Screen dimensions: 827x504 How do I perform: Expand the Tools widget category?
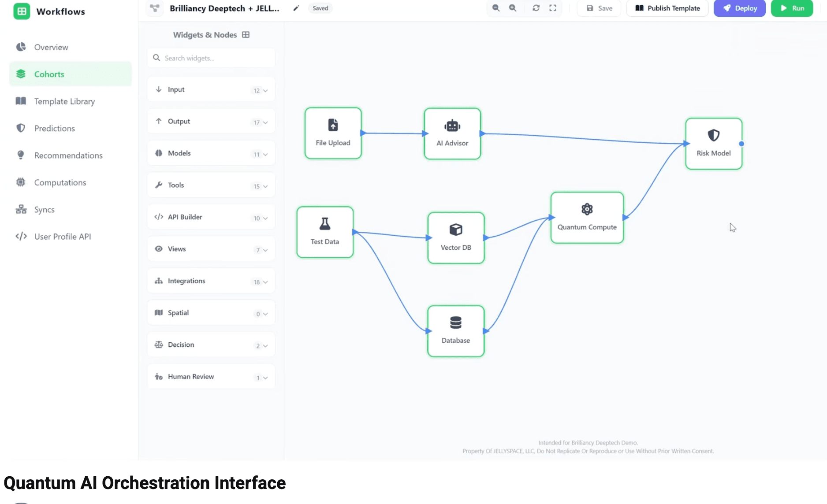[x=211, y=185]
